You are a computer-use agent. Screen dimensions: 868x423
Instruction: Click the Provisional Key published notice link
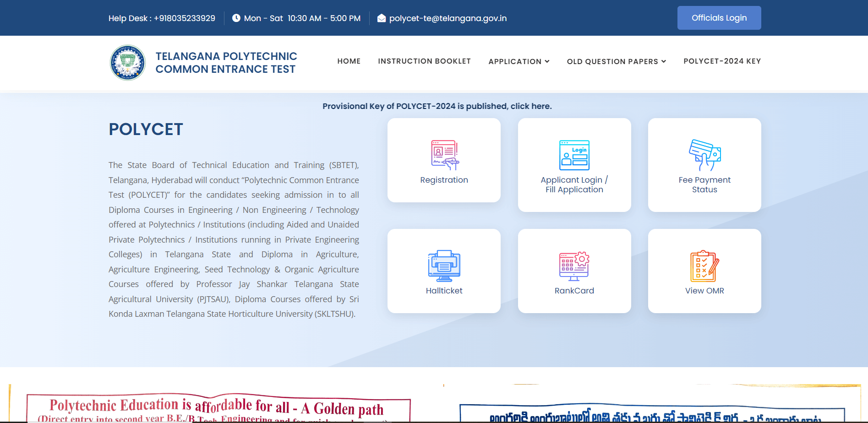tap(437, 106)
